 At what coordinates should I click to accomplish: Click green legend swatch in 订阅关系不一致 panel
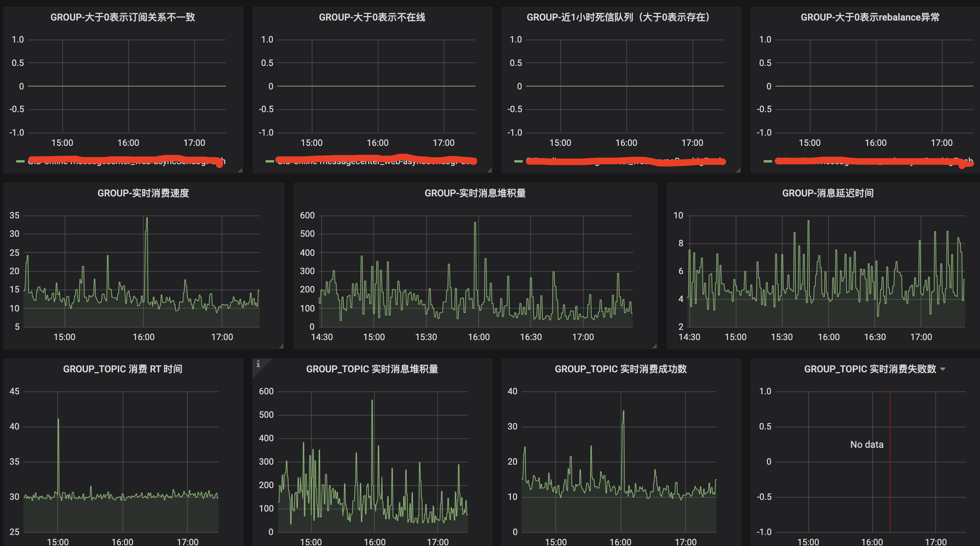20,162
